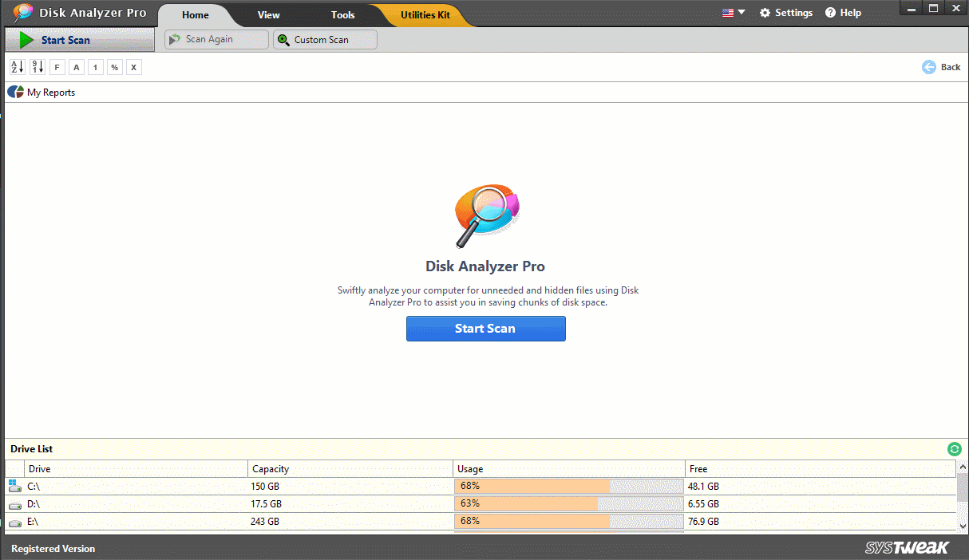969x560 pixels.
Task: Maximize the Disk Analyzer Pro window
Action: (x=932, y=7)
